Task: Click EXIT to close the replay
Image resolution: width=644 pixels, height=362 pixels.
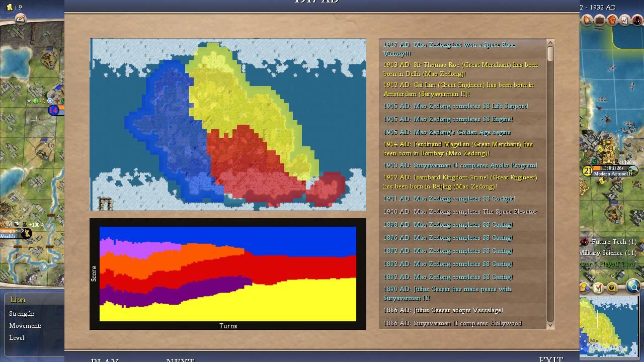Action: pyautogui.click(x=550, y=359)
